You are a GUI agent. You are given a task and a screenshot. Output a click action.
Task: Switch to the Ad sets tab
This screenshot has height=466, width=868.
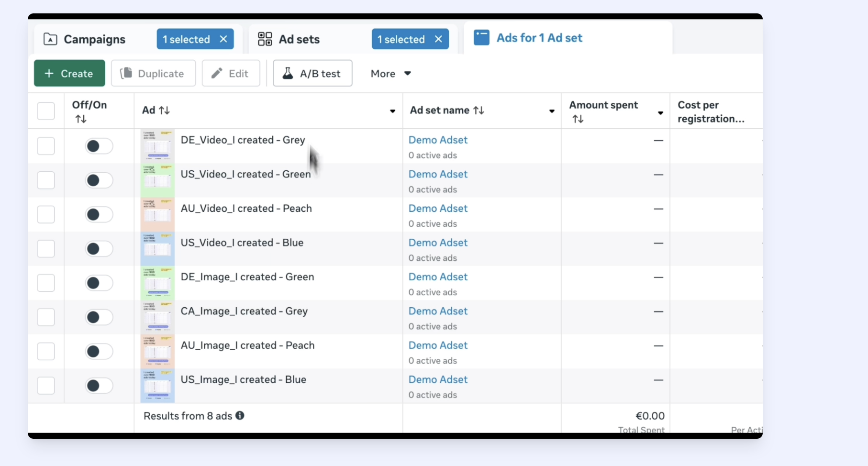point(299,39)
